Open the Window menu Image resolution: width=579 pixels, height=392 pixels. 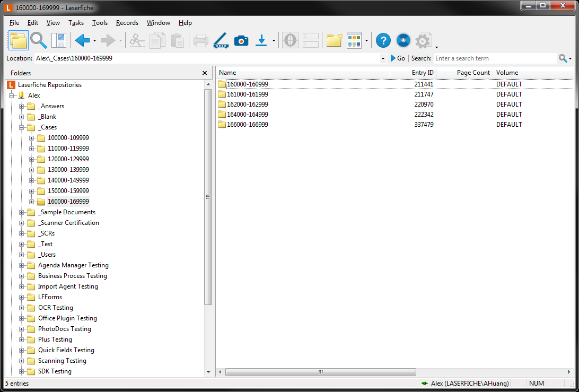[159, 23]
